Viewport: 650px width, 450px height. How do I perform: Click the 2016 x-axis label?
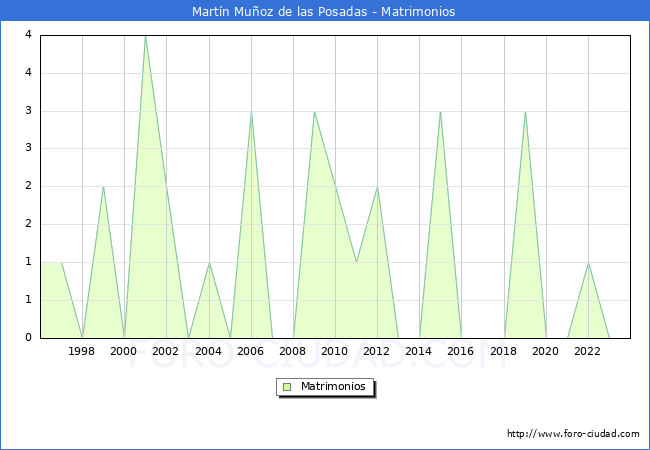[461, 351]
